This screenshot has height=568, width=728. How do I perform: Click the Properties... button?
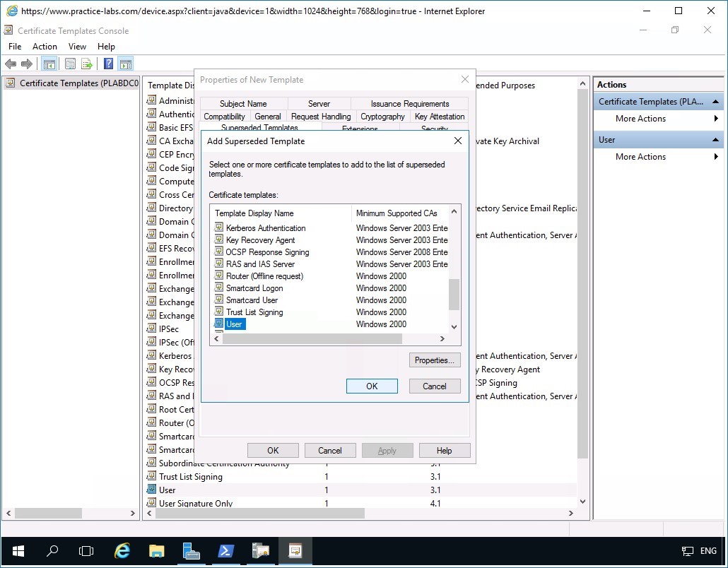point(435,360)
